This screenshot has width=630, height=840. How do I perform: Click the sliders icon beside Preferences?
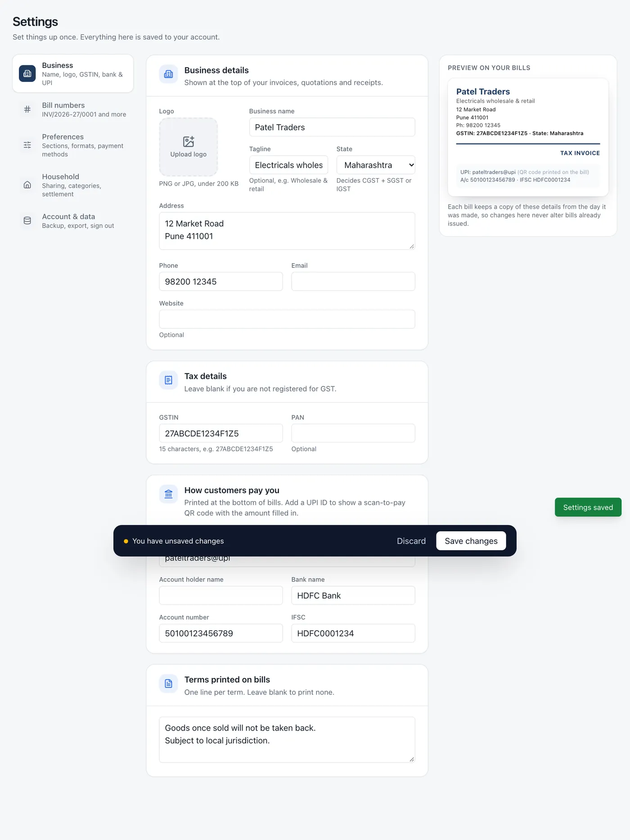pyautogui.click(x=27, y=145)
